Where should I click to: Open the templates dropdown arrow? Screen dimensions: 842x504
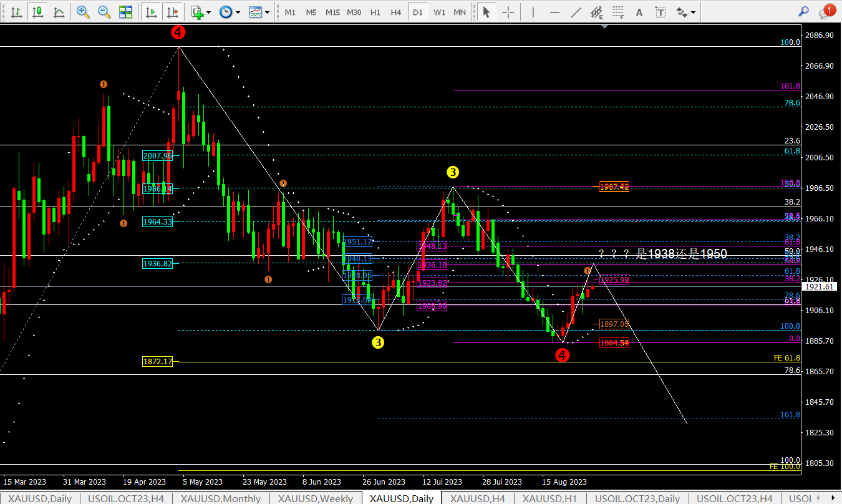267,12
